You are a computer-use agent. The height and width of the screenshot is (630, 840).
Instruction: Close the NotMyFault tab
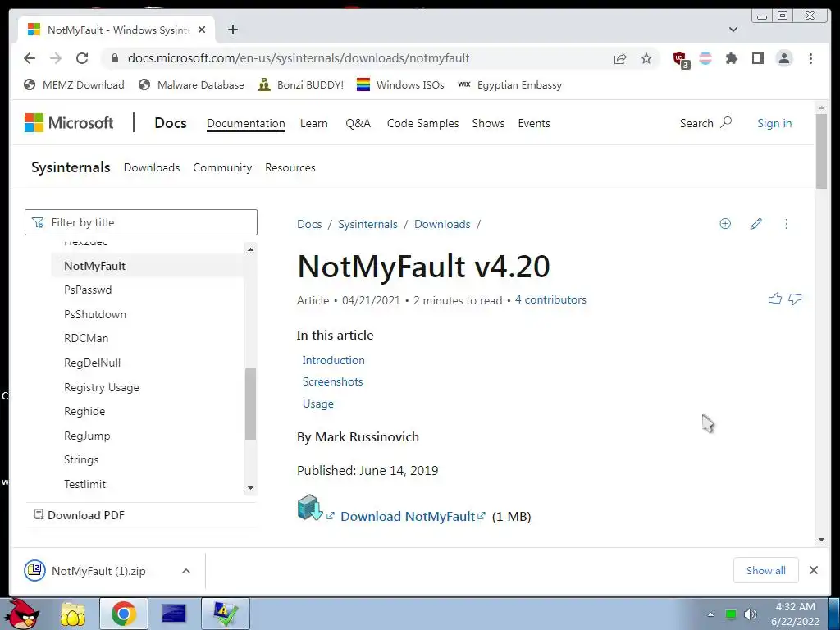tap(202, 30)
